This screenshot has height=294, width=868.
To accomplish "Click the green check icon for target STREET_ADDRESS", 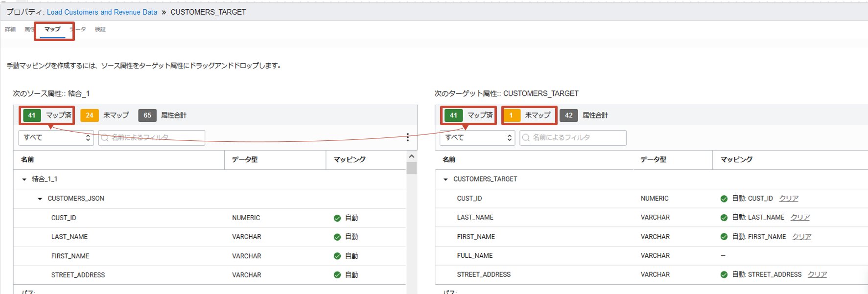I will (x=724, y=275).
